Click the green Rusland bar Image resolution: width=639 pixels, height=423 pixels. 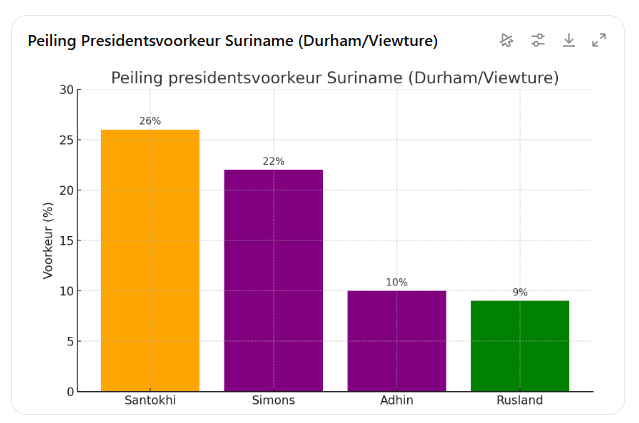pyautogui.click(x=520, y=345)
